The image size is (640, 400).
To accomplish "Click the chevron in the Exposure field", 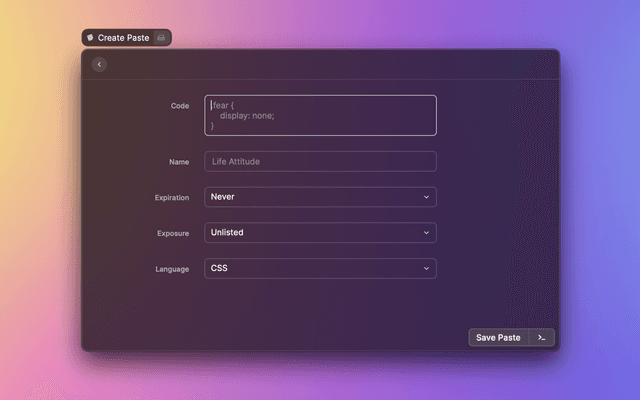I will (x=426, y=233).
